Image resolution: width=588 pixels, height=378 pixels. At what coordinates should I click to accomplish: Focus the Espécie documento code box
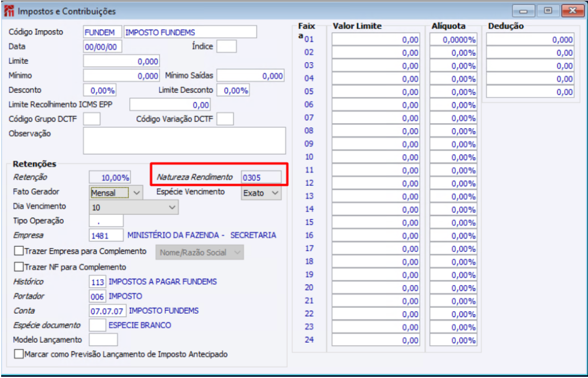(x=97, y=325)
